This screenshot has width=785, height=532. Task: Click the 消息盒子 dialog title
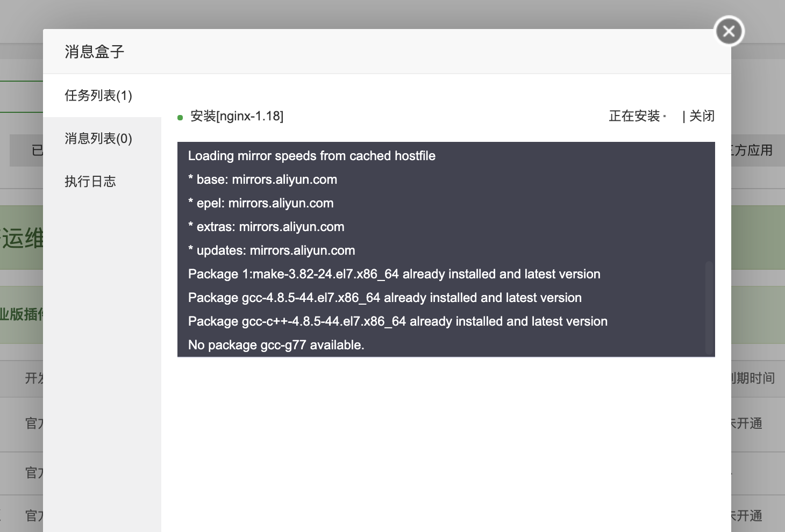point(95,52)
